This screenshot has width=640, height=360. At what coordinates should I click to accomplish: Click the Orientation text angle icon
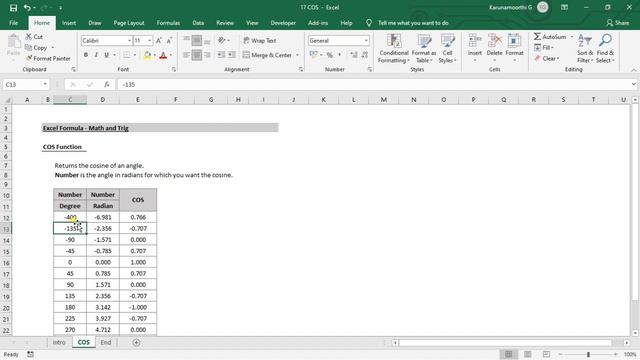point(222,40)
